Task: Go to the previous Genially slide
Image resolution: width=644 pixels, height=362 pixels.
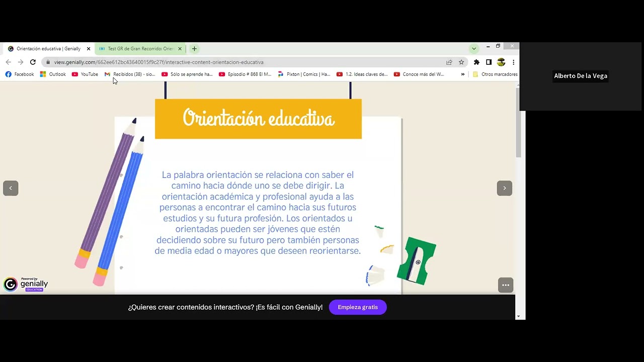Action: click(x=11, y=188)
